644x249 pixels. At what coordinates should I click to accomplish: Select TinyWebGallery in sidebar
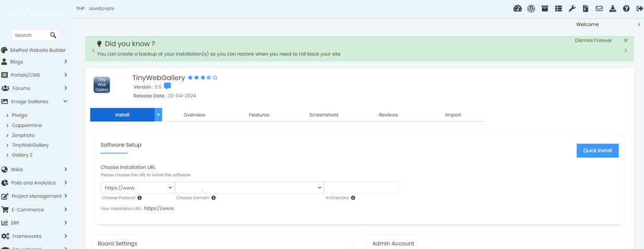click(30, 145)
